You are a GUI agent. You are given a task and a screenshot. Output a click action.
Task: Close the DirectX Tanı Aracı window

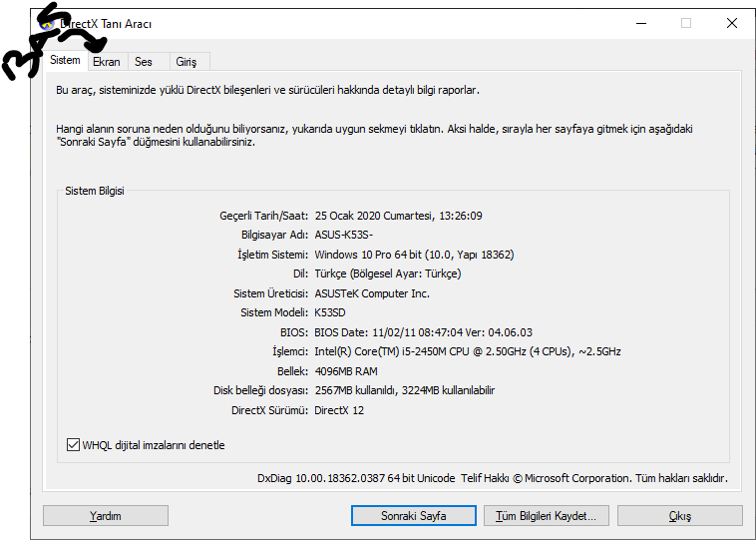pyautogui.click(x=732, y=23)
